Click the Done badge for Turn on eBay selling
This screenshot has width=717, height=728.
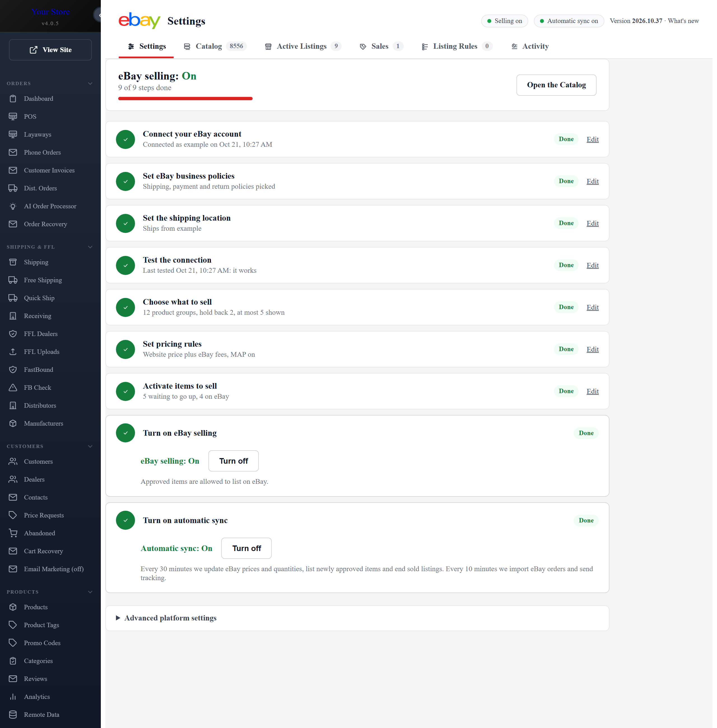586,433
